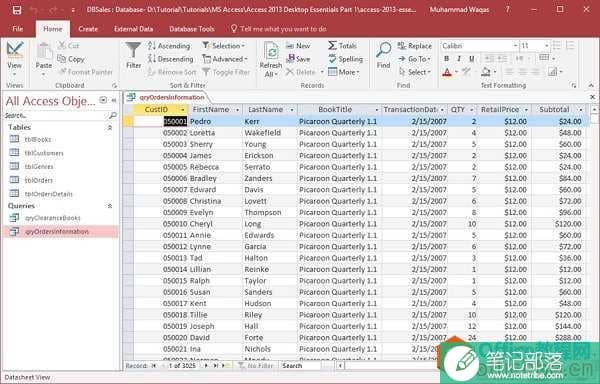
Task: Open the External Data tab
Action: (134, 29)
